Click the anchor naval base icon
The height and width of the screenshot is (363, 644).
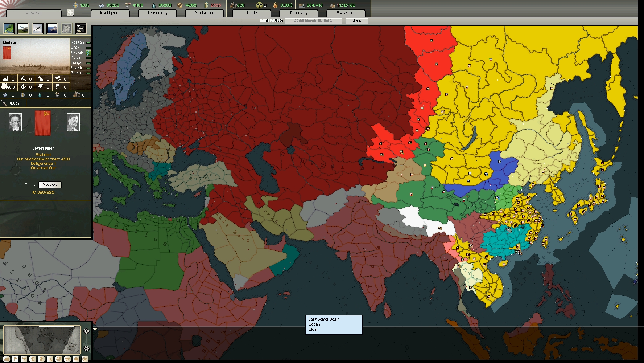pos(23,86)
